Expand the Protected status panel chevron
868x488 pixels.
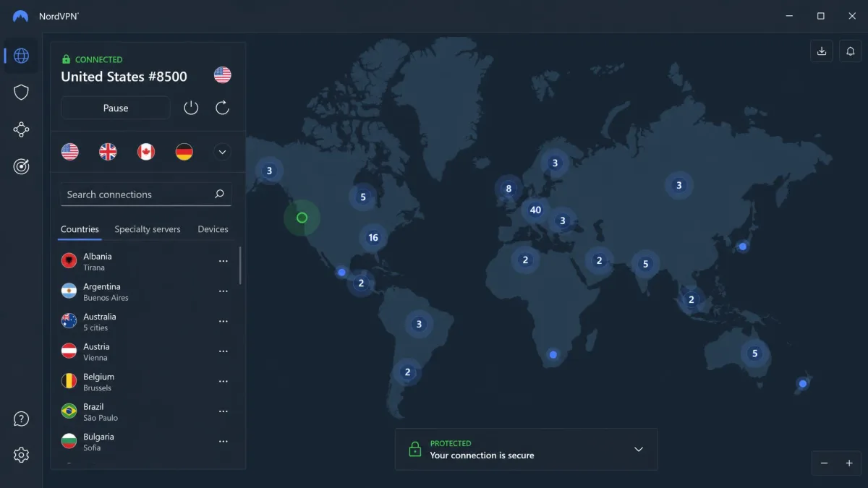coord(639,449)
